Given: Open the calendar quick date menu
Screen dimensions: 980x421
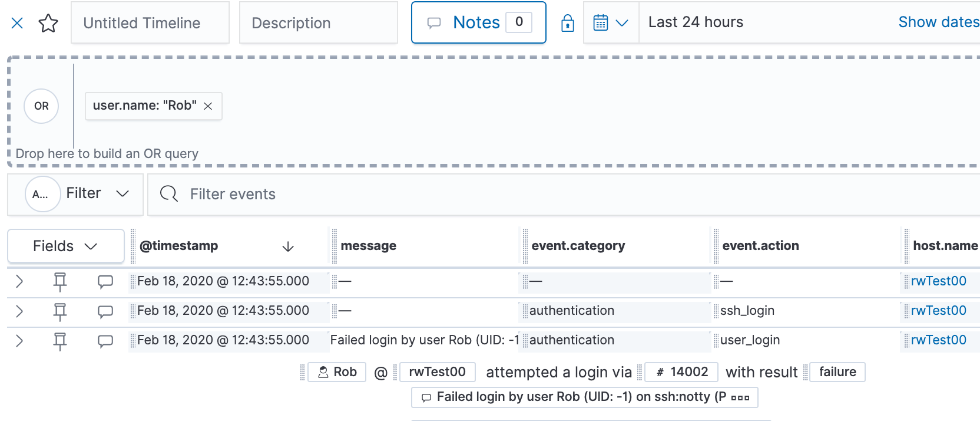Looking at the screenshot, I should tap(611, 23).
